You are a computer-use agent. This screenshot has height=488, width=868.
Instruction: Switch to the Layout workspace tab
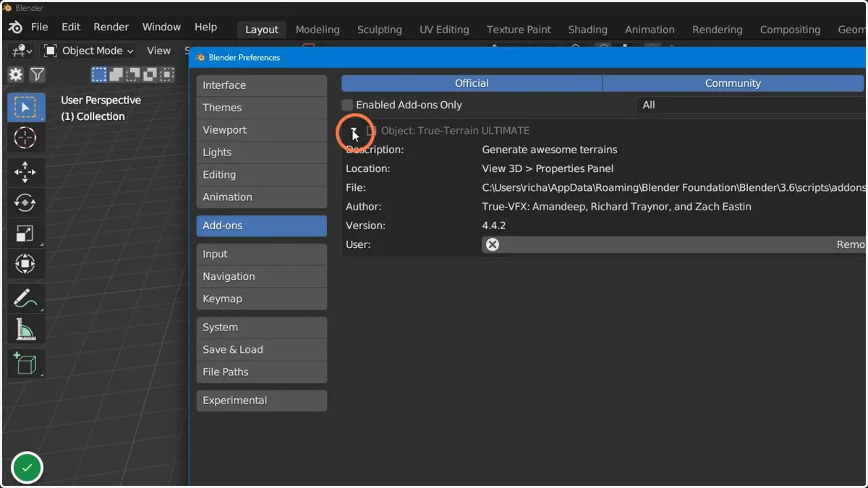pos(262,30)
